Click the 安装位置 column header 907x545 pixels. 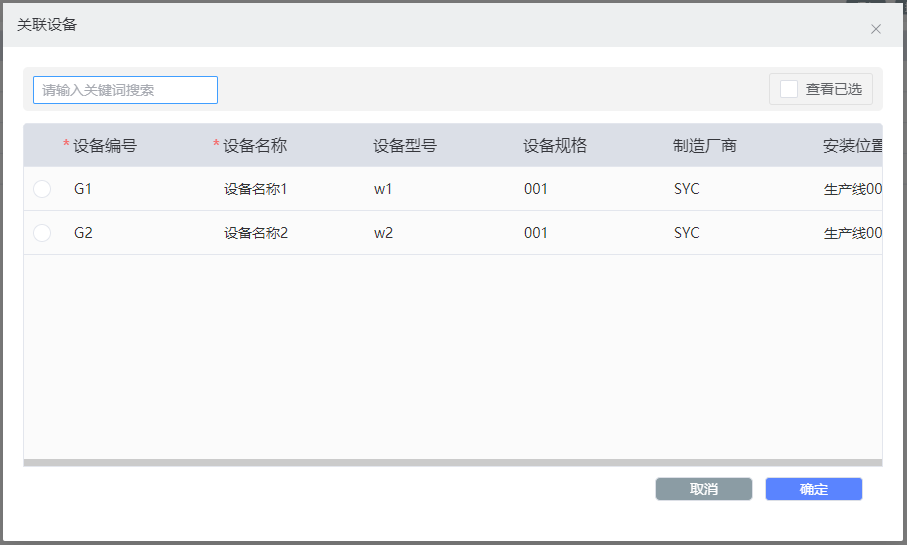pos(851,146)
